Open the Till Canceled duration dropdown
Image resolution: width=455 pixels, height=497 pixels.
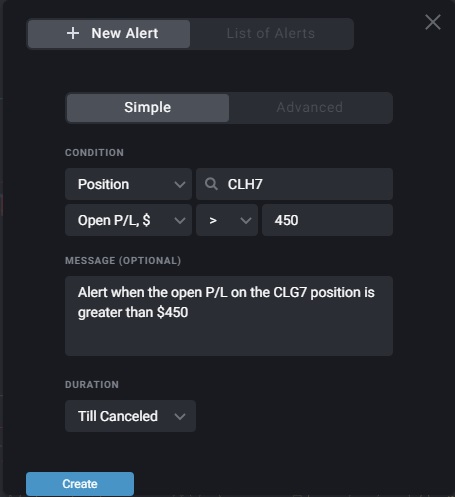[130, 416]
